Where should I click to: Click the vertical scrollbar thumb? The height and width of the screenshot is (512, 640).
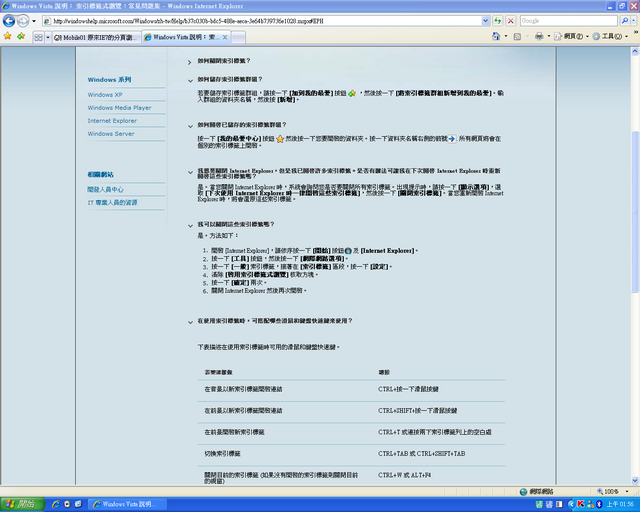click(x=635, y=211)
